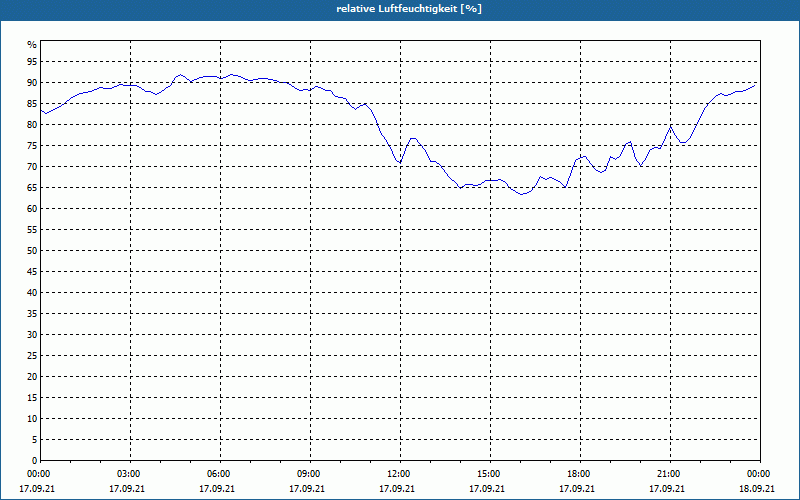Click the '00:00' time label above 17.09.21
The height and width of the screenshot is (500, 800).
click(38, 474)
